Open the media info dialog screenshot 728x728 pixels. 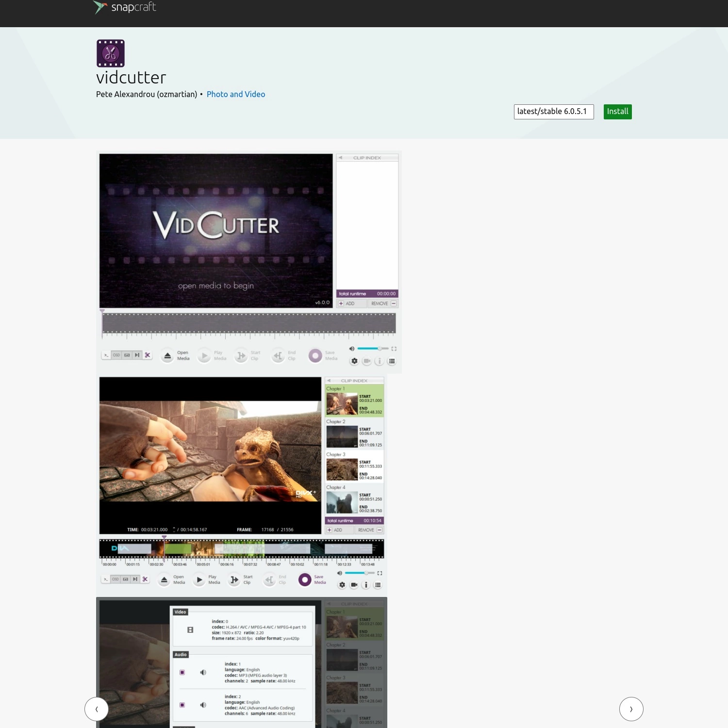point(242,662)
